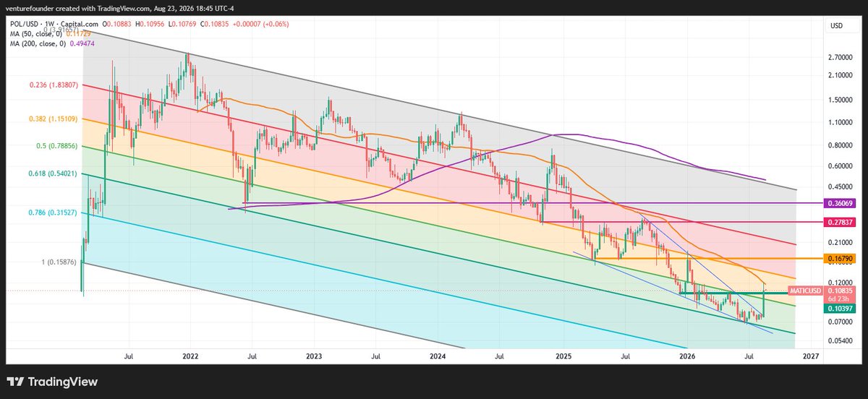Image resolution: width=868 pixels, height=399 pixels.
Task: Click 2026 on the time axis
Action: tap(687, 356)
